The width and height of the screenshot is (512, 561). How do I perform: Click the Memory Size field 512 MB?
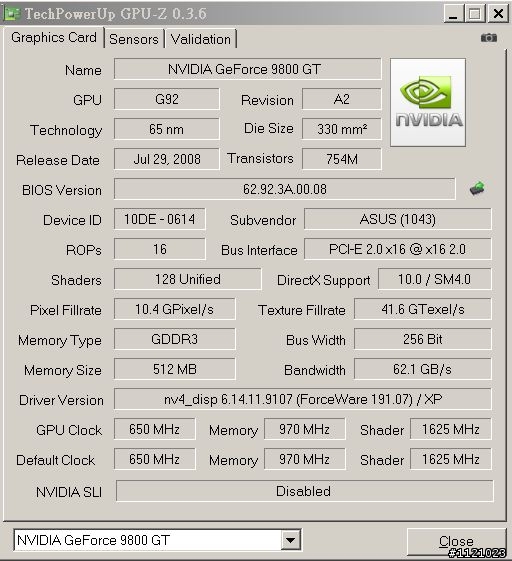click(x=175, y=369)
